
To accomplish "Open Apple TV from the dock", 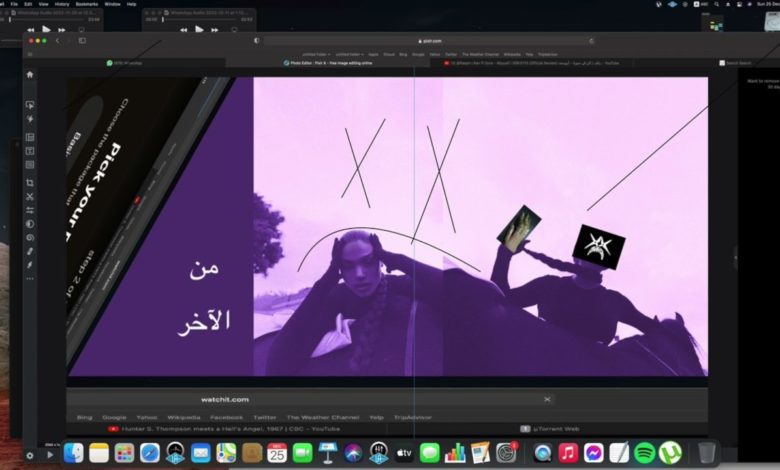I will (404, 453).
